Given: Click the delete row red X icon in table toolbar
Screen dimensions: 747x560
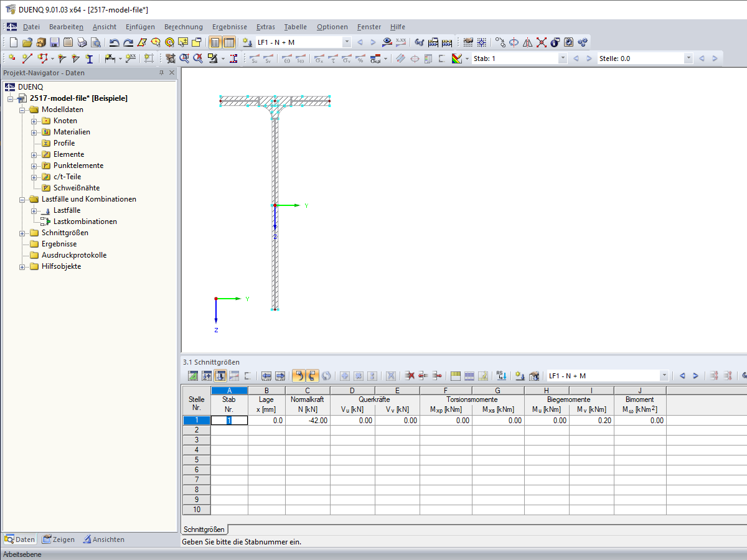Looking at the screenshot, I should 410,376.
